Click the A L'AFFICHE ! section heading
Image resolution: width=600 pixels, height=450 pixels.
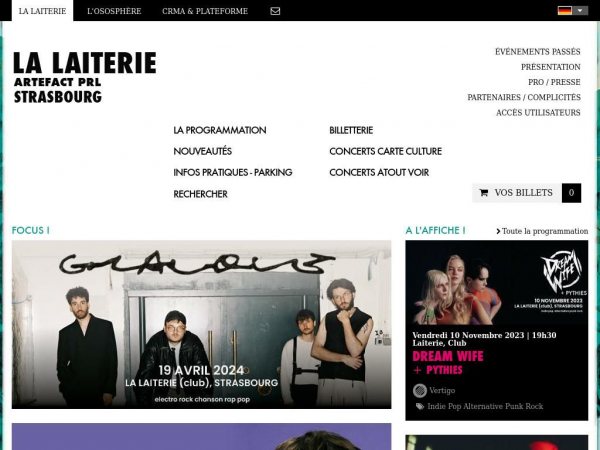435,230
